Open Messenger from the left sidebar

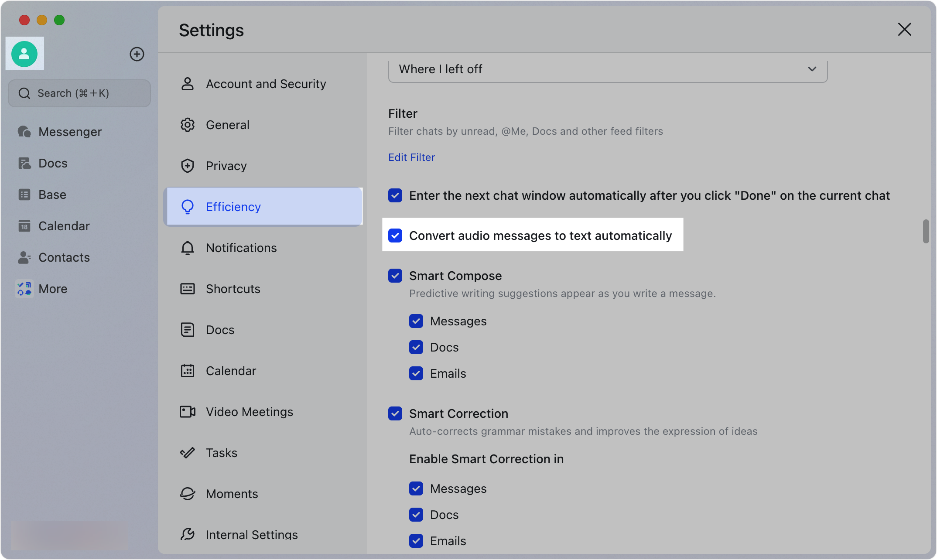click(60, 132)
